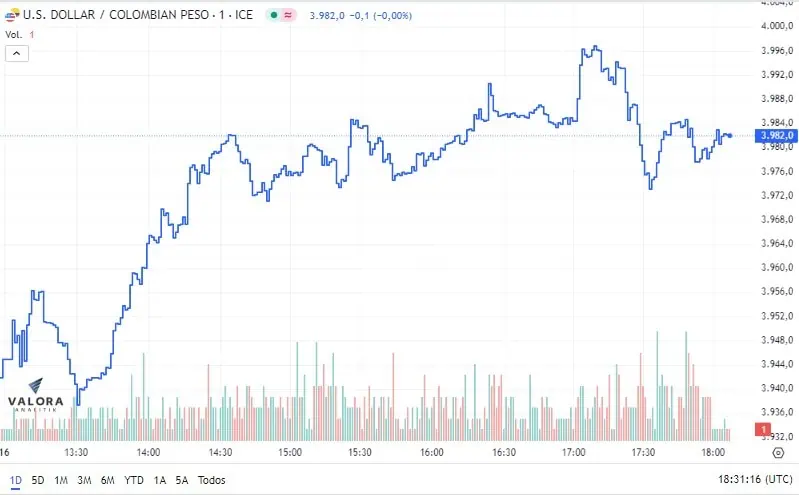
Task: Click the Valora Analitik watermark logo
Action: (36, 396)
